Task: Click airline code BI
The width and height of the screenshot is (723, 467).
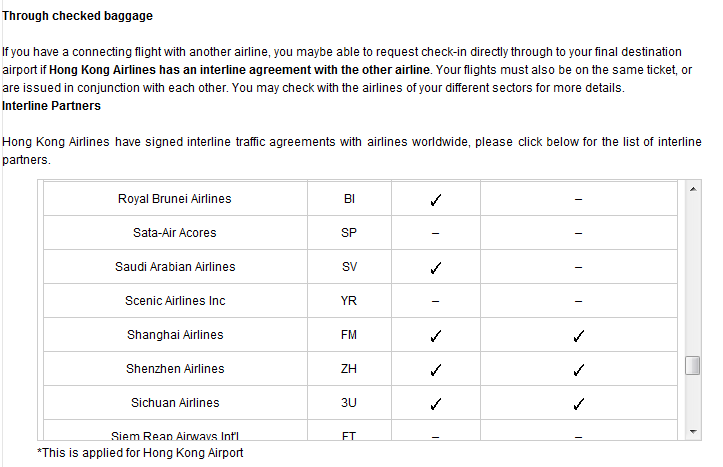Action: pos(349,199)
